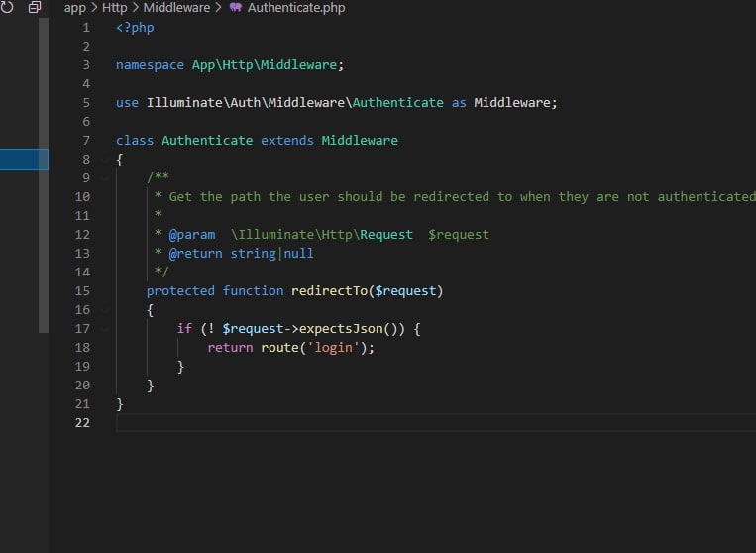Click the 'if' keyword on line 17
756x553 pixels.
pyautogui.click(x=184, y=329)
